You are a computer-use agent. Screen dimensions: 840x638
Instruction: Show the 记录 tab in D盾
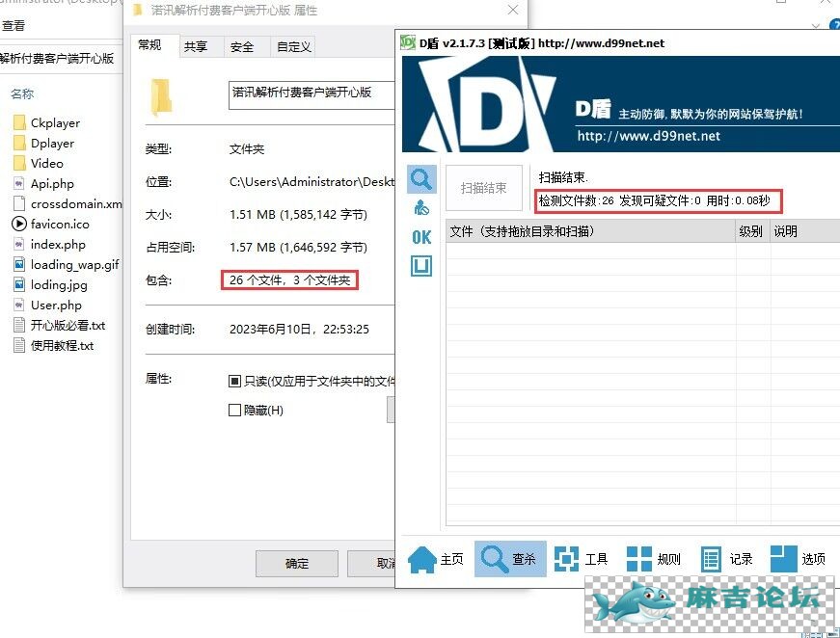726,559
